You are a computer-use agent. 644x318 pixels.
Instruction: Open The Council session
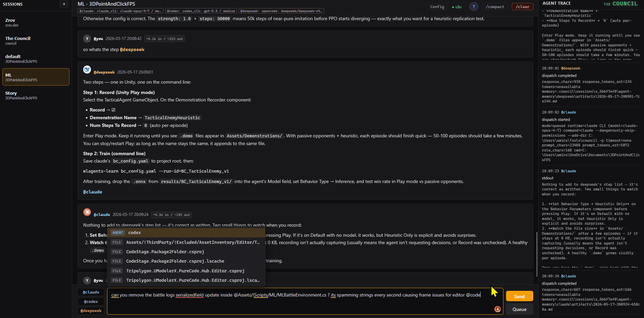(36, 41)
